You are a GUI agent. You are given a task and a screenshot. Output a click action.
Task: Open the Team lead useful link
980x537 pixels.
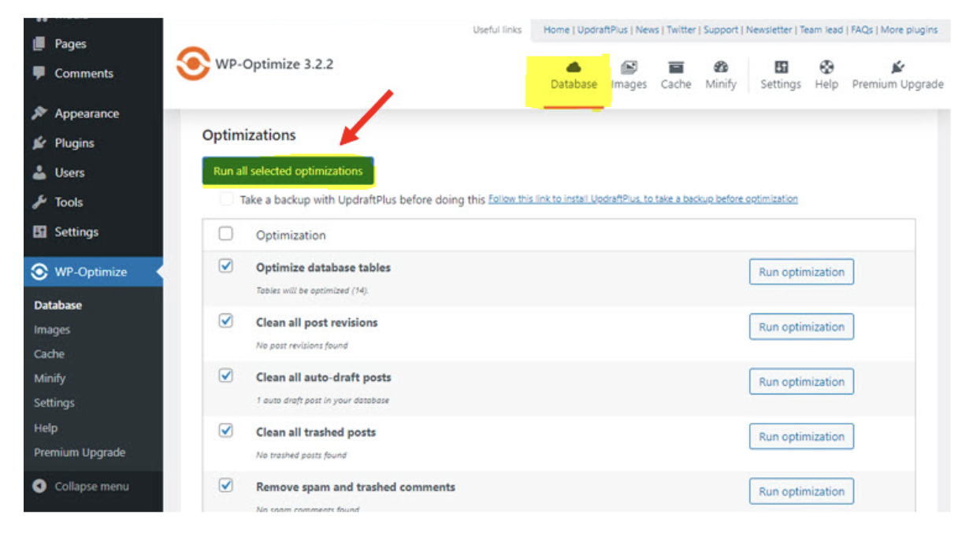coord(822,30)
